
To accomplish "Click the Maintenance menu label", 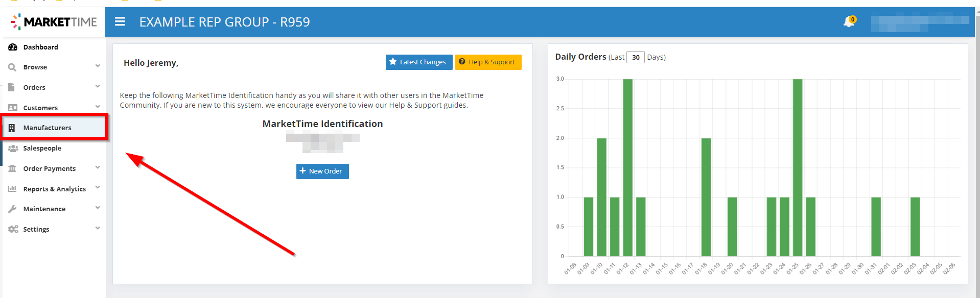I will tap(44, 209).
